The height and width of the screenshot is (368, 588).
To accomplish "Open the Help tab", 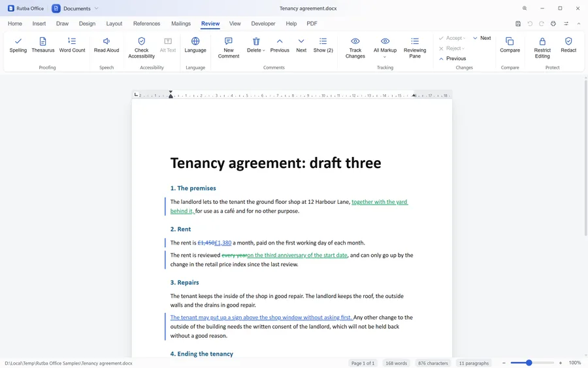I will pos(291,24).
